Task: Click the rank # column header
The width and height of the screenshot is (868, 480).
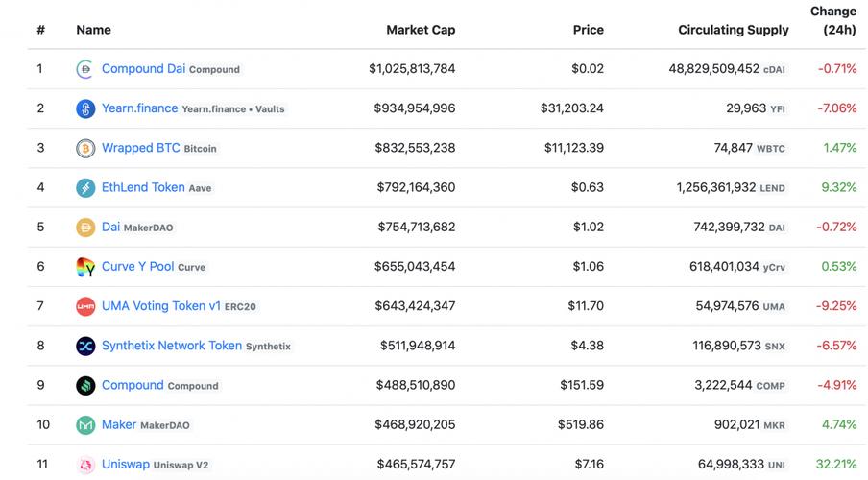Action: tap(40, 30)
